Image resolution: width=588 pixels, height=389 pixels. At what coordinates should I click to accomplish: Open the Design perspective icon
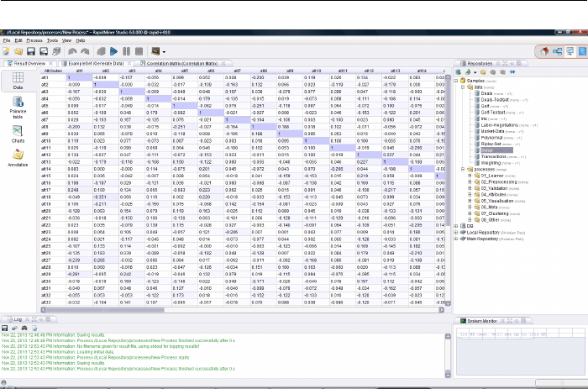tap(557, 51)
